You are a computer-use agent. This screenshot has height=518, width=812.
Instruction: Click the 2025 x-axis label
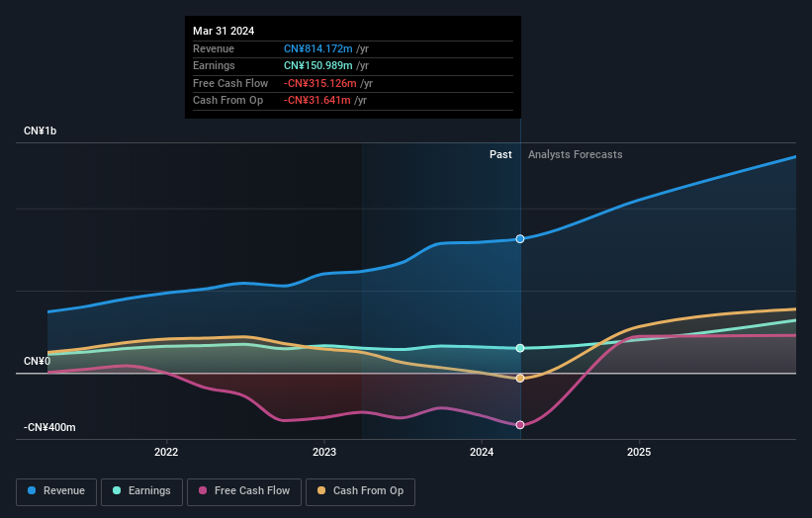(x=639, y=452)
